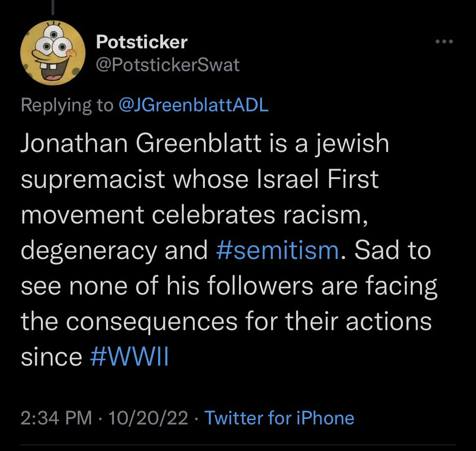The image size is (476, 451).
Task: Click the @PotstickerSwat handle
Action: [x=167, y=65]
